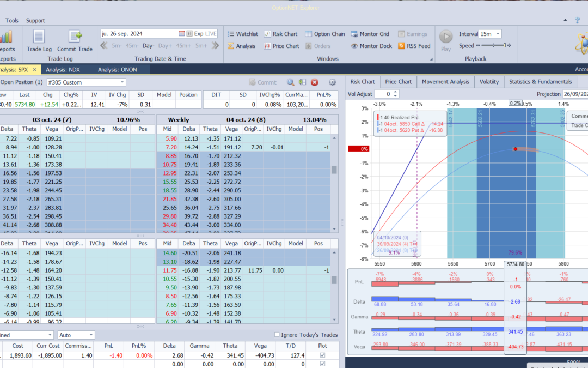Jump forward with the double right arrow
The height and width of the screenshot is (368, 588).
(215, 45)
